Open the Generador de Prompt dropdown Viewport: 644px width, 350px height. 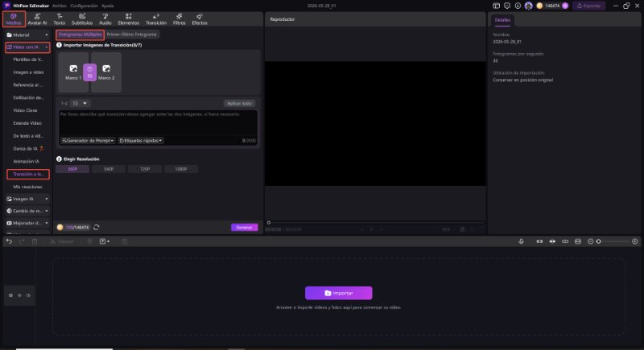[x=88, y=141]
